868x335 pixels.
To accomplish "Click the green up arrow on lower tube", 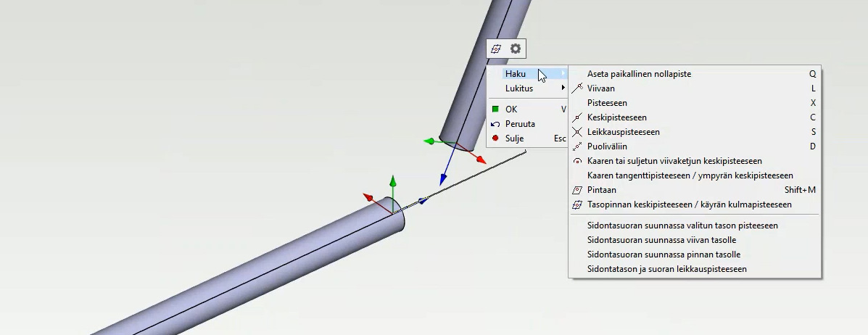I will [392, 181].
